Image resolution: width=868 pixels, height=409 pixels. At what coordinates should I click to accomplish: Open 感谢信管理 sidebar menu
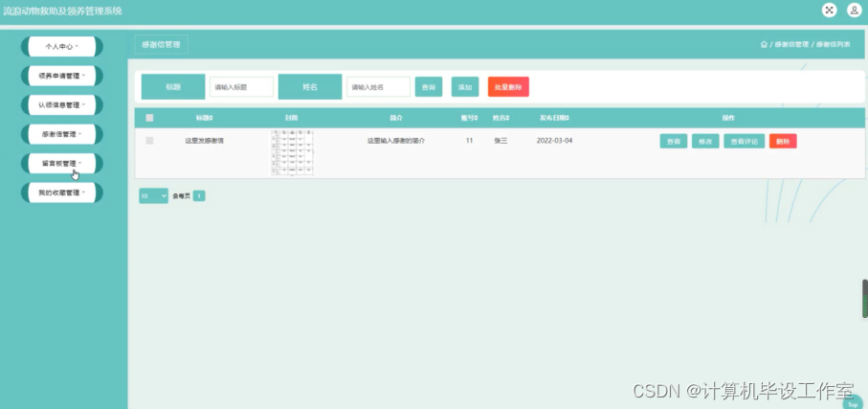[62, 134]
